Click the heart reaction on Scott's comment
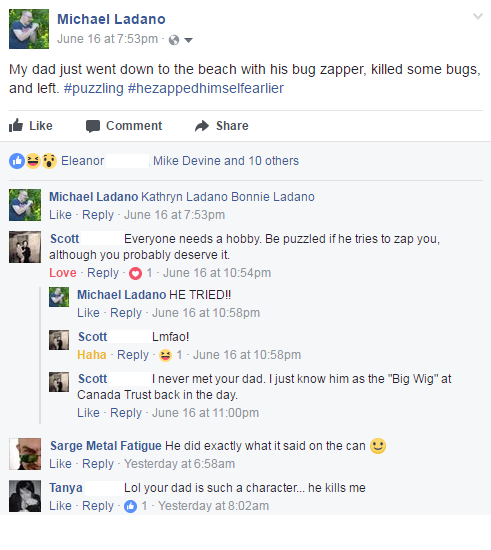The height and width of the screenshot is (550, 491). [x=135, y=273]
